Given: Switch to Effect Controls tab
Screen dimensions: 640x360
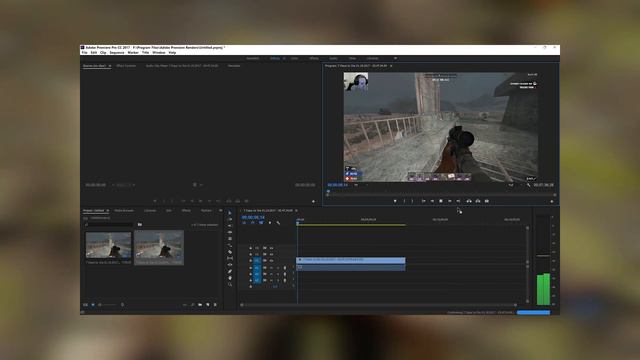Looking at the screenshot, I should pos(126,66).
